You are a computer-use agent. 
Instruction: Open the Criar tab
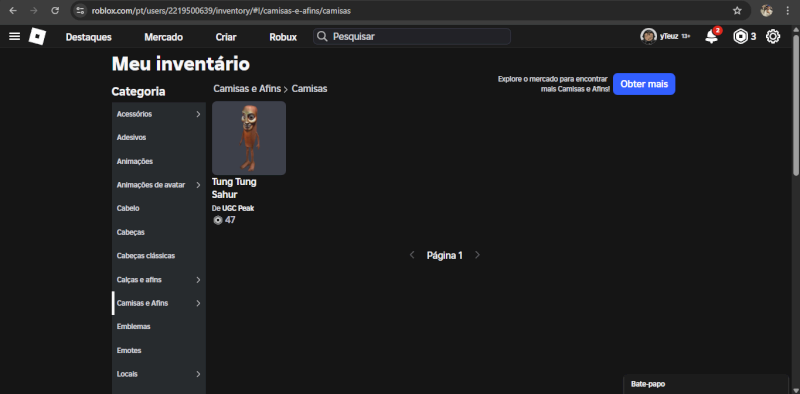coord(226,37)
